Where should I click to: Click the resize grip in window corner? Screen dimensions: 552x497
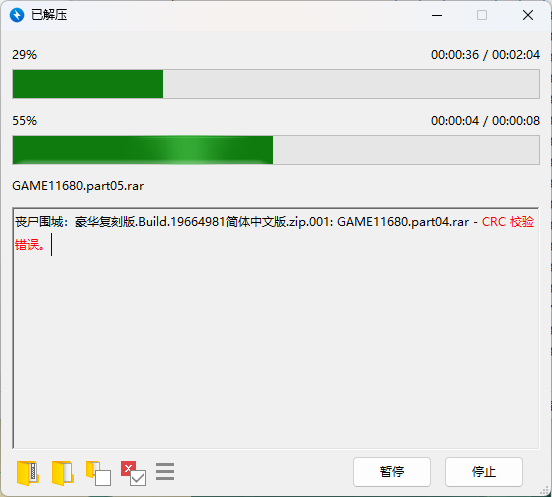pos(545,490)
